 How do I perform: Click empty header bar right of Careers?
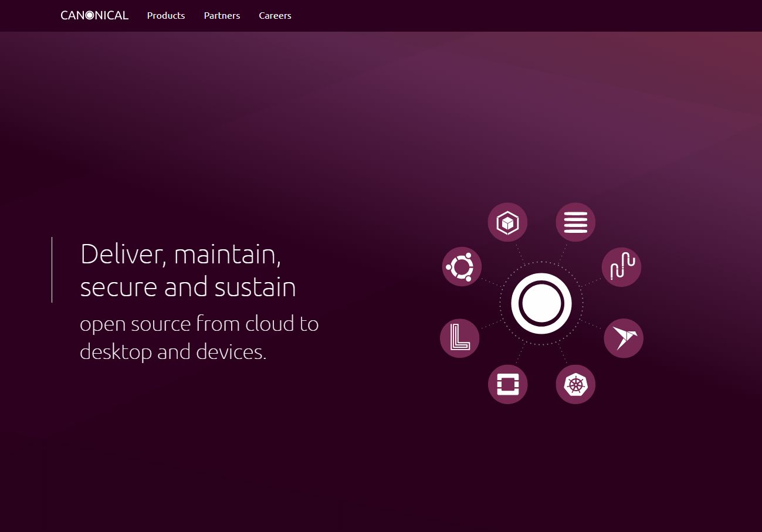click(528, 16)
